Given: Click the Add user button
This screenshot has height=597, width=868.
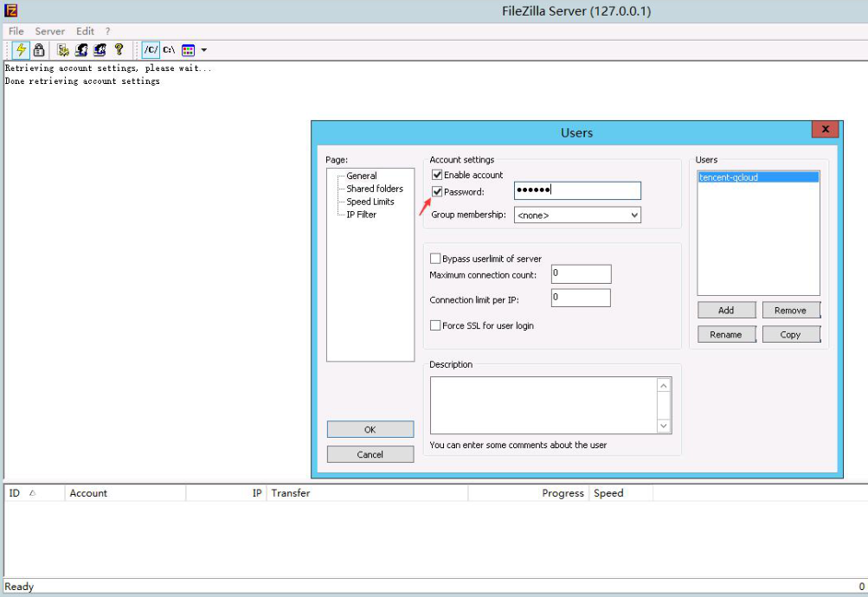Looking at the screenshot, I should (x=726, y=310).
